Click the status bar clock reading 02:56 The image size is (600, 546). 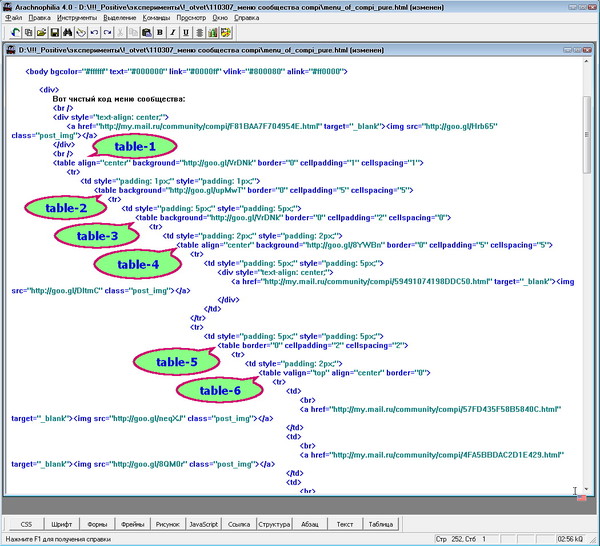pyautogui.click(x=571, y=539)
